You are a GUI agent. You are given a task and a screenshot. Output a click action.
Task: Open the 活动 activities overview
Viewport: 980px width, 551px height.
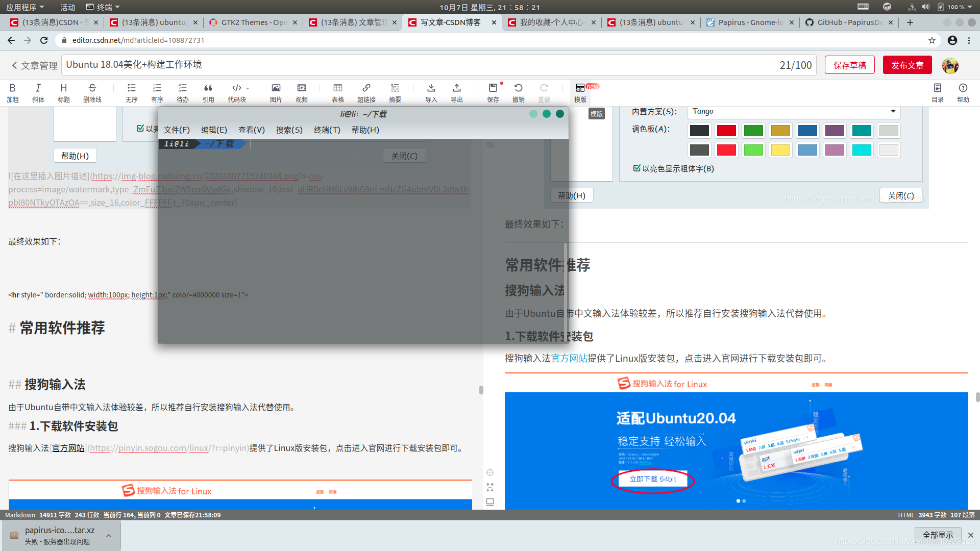(x=68, y=7)
